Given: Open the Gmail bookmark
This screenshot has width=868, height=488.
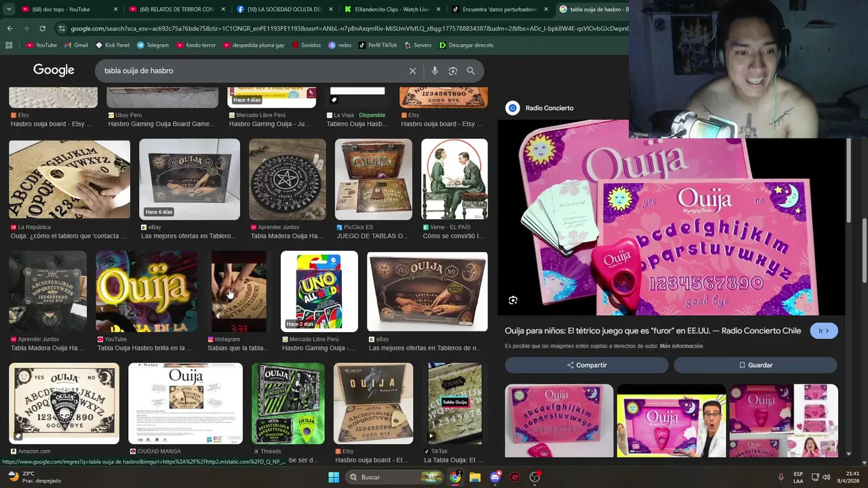Looking at the screenshot, I should point(76,45).
